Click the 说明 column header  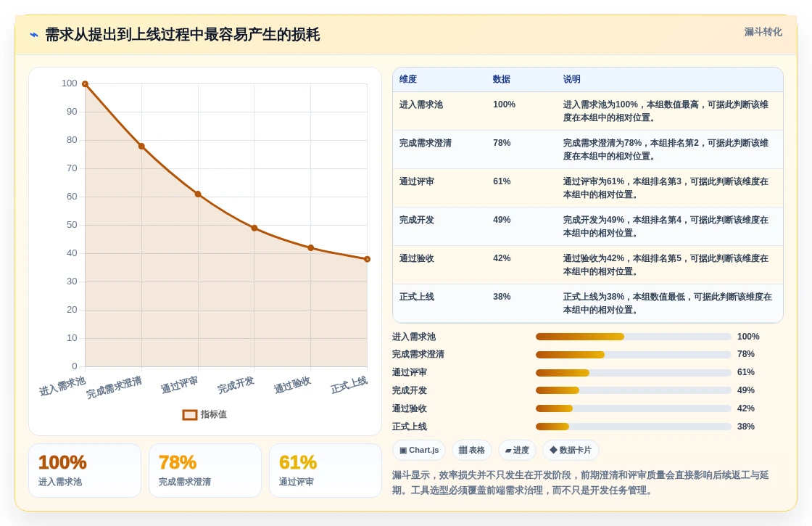tap(572, 79)
